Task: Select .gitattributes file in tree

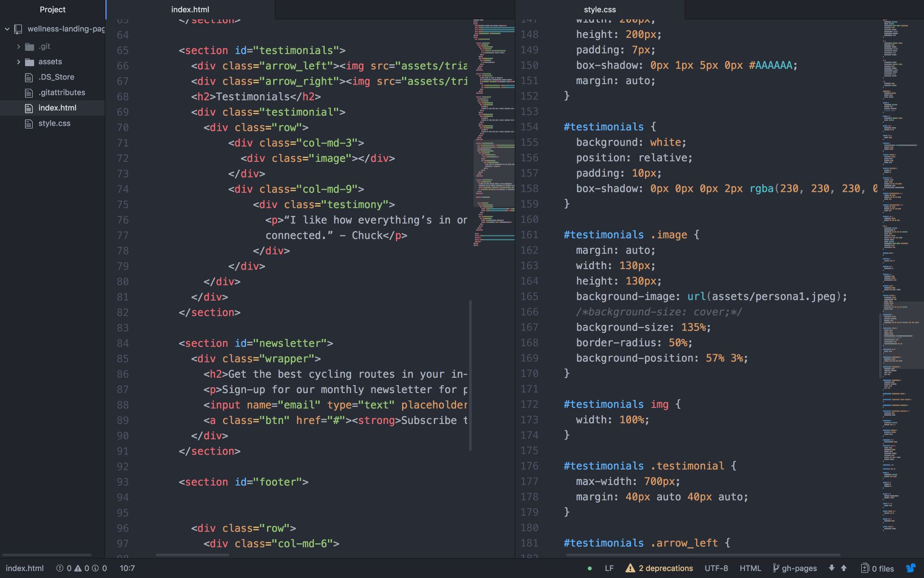Action: [61, 92]
